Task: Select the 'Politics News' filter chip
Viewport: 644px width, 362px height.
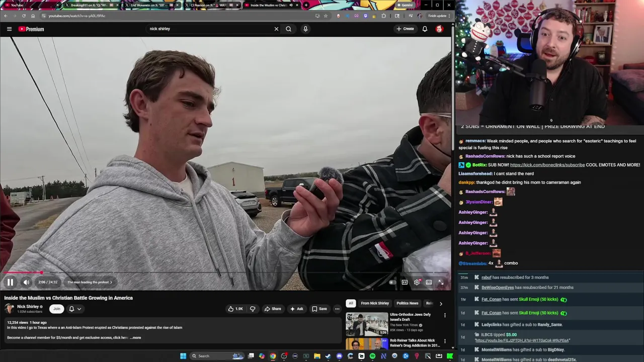Action: (407, 303)
